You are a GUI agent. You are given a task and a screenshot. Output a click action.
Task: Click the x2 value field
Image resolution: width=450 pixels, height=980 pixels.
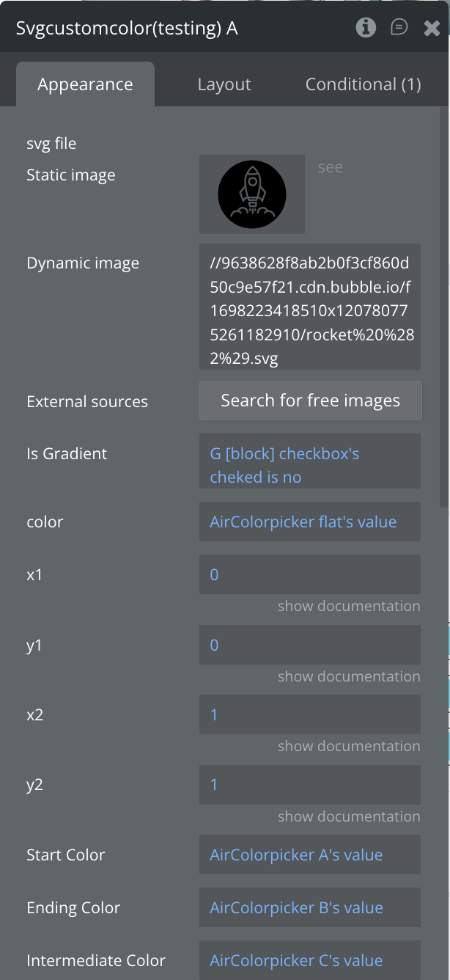[x=309, y=714]
